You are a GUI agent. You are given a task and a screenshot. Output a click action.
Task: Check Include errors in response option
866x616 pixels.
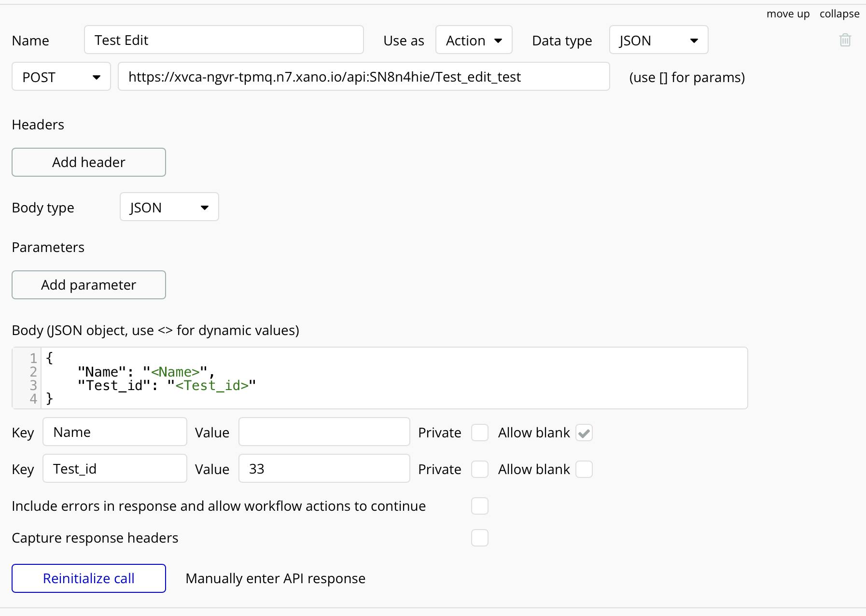tap(479, 506)
